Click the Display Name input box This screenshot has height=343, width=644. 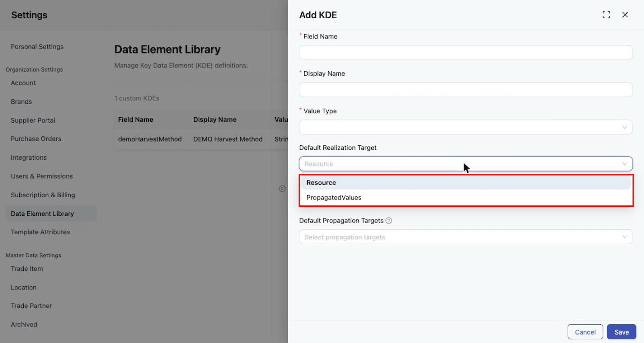(466, 90)
